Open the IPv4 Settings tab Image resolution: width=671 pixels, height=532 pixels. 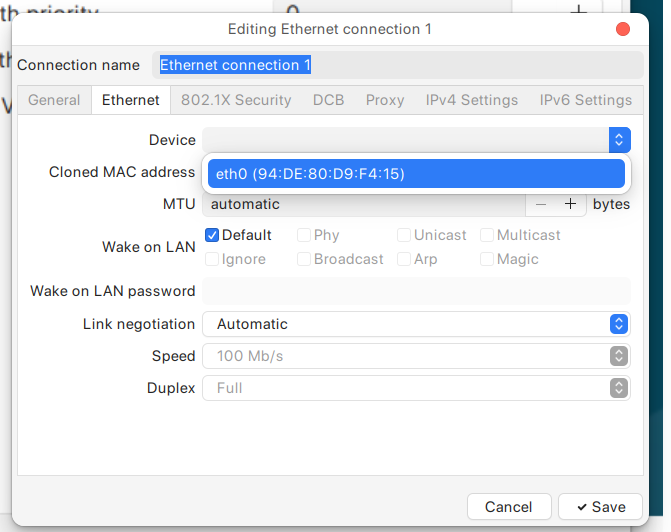[x=472, y=100]
